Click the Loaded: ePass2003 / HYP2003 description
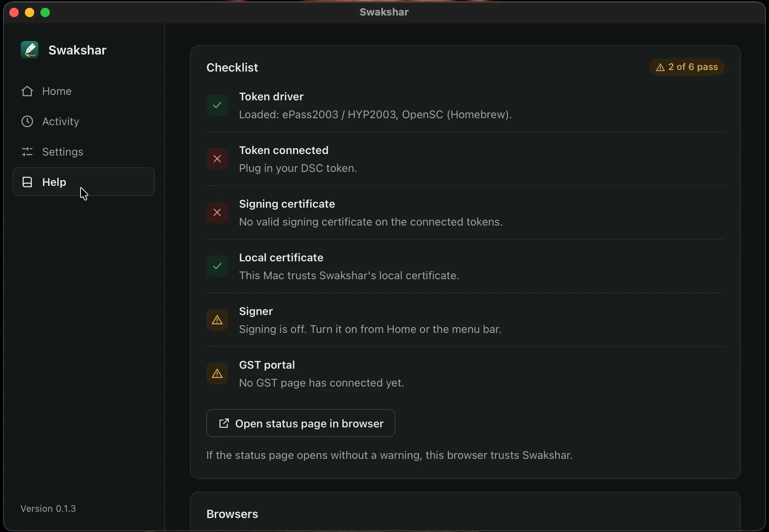The height and width of the screenshot is (532, 769). (x=375, y=114)
